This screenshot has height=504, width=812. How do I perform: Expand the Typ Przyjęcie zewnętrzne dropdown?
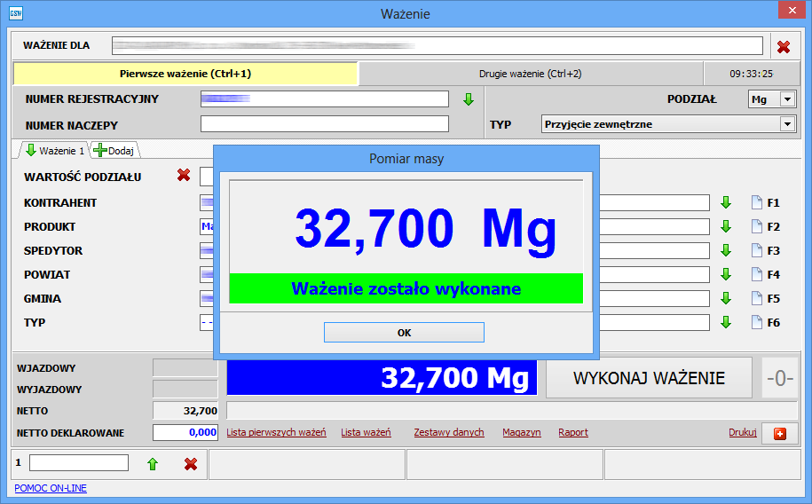coord(786,124)
